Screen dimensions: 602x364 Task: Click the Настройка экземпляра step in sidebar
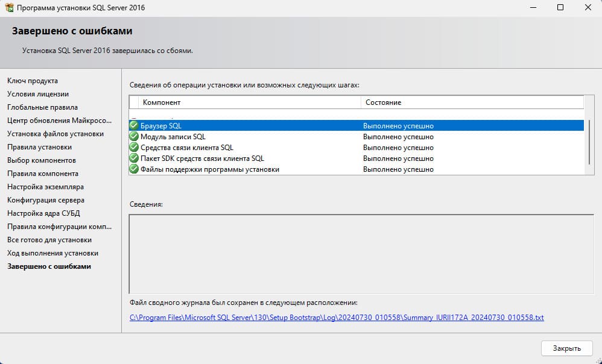[x=45, y=187]
